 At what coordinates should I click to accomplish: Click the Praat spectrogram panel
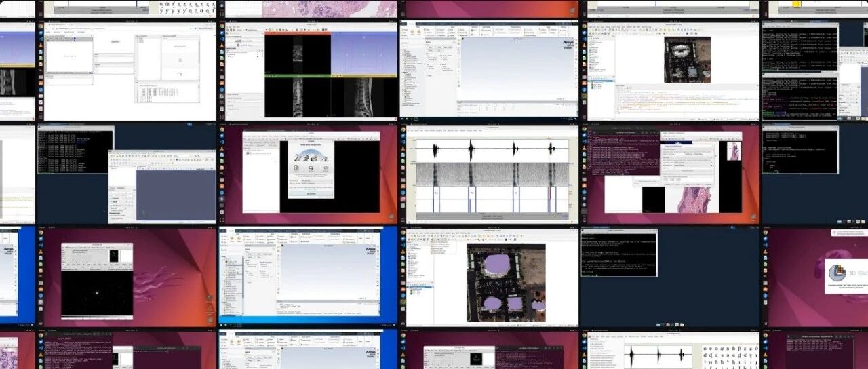491,175
